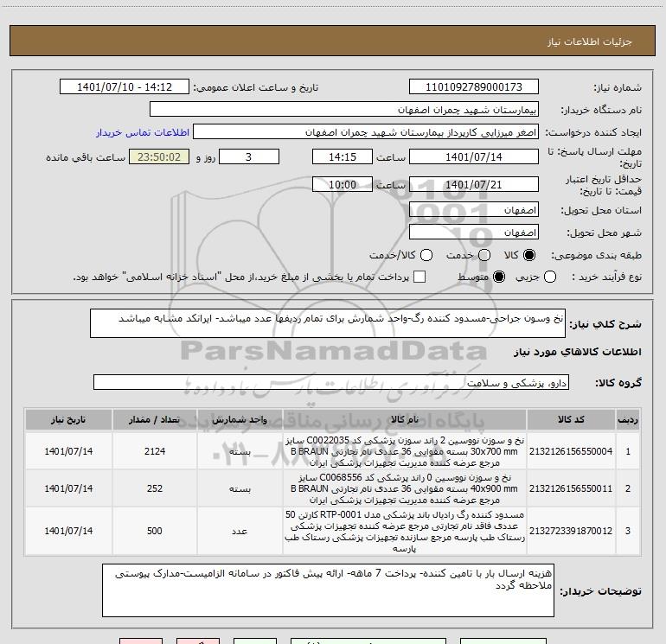666x644 pixels.
Task: Click the row number 3 cell
Action: tap(628, 531)
